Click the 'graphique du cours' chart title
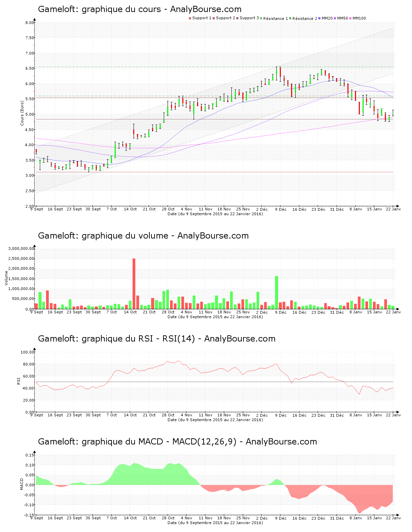This screenshot has width=412, height=532. click(140, 9)
